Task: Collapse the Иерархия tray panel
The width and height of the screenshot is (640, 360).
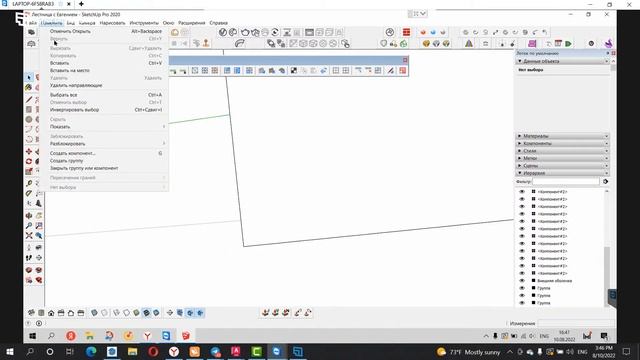Action: pyautogui.click(x=563, y=173)
